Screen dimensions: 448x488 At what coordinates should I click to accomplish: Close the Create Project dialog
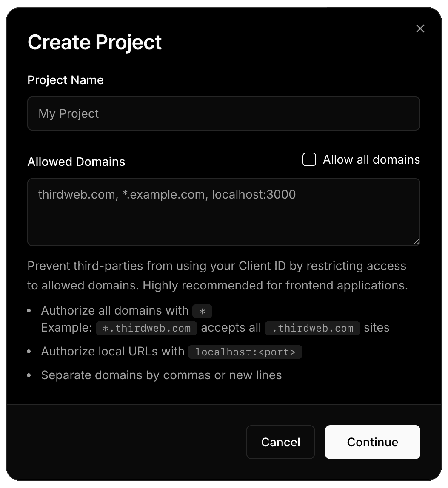coord(420,28)
